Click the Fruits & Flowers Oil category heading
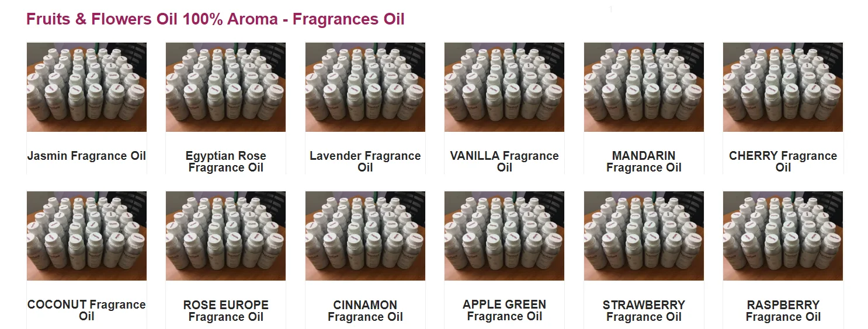The height and width of the screenshot is (329, 868). tap(216, 19)
